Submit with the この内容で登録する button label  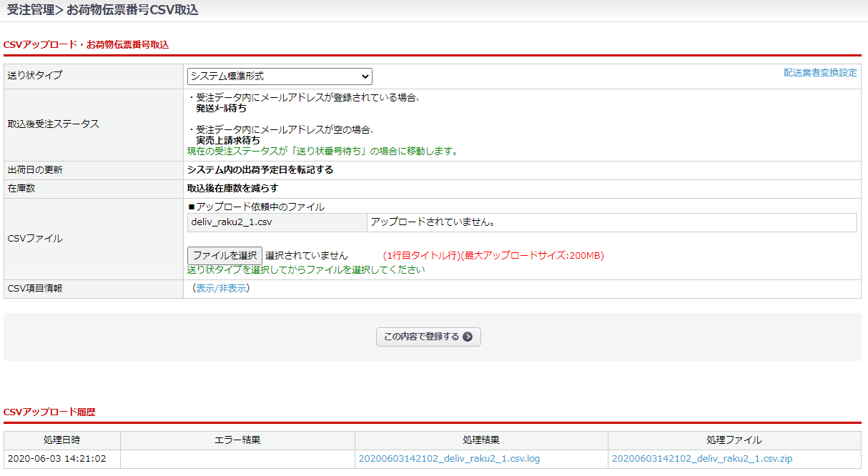421,337
